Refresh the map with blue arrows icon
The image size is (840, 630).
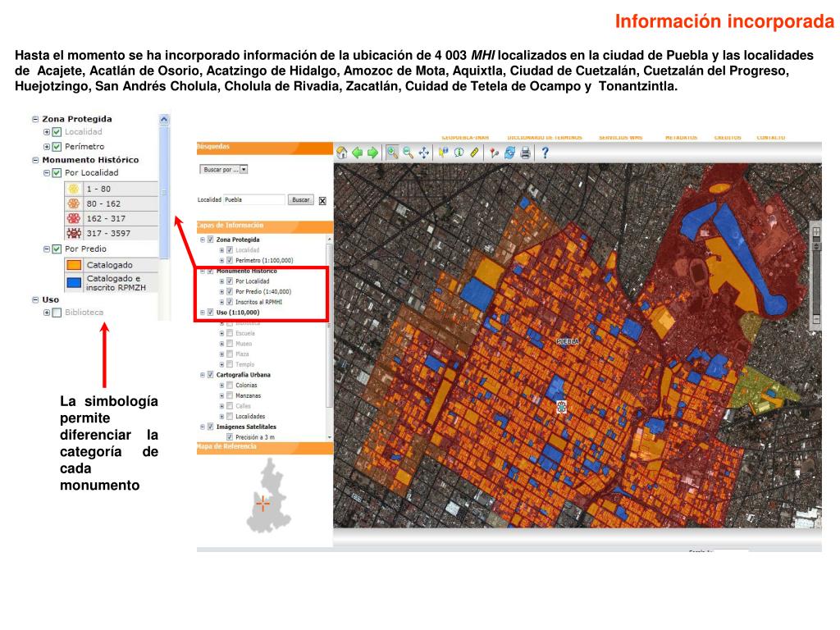tap(509, 153)
